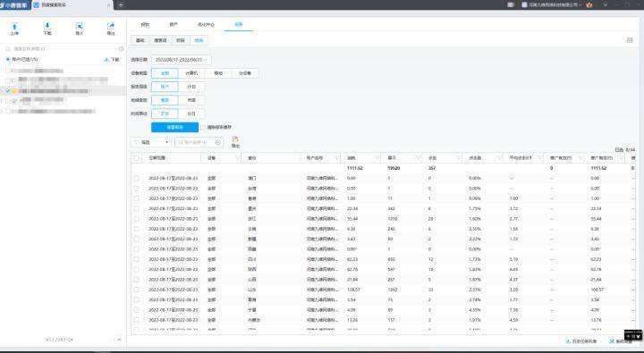Toggle the clear report cache checkbox
Viewport: 644px width, 353px height.
[x=202, y=128]
